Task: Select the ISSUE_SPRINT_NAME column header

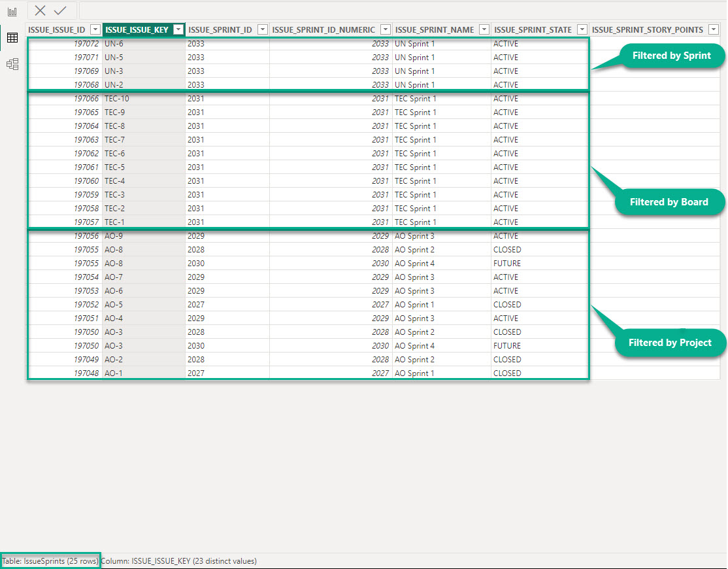Action: tap(435, 29)
